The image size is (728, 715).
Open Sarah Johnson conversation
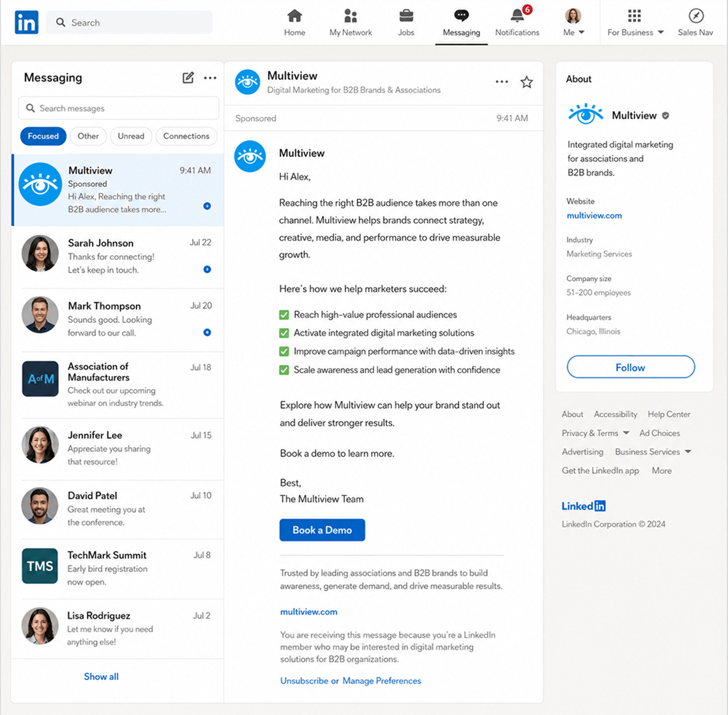tap(118, 257)
